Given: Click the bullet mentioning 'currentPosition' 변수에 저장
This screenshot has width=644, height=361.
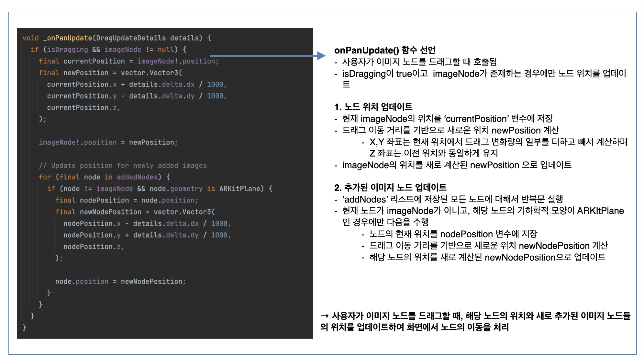Looking at the screenshot, I should coord(447,119).
